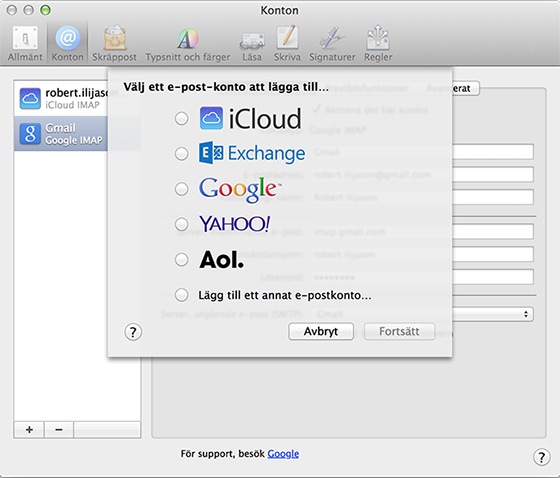
Task: Click the Google logo in dialog
Action: tap(240, 190)
